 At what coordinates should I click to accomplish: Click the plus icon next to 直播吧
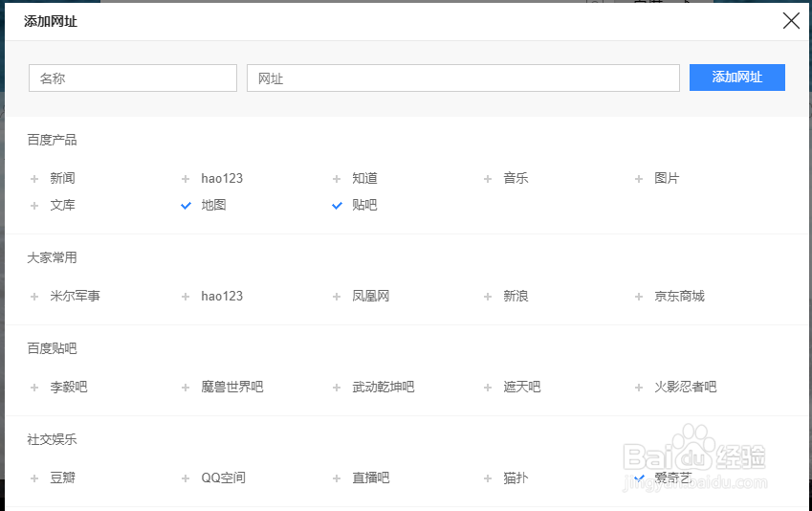[x=337, y=478]
